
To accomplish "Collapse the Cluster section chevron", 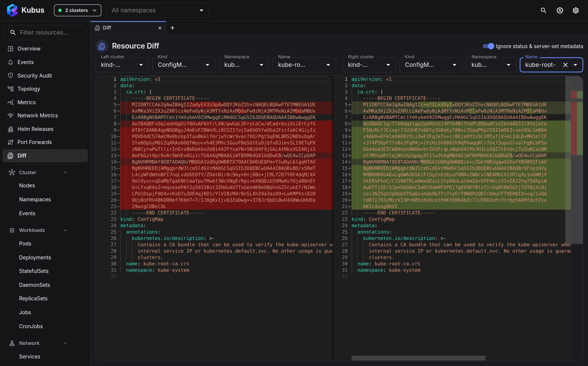I will click(x=66, y=172).
